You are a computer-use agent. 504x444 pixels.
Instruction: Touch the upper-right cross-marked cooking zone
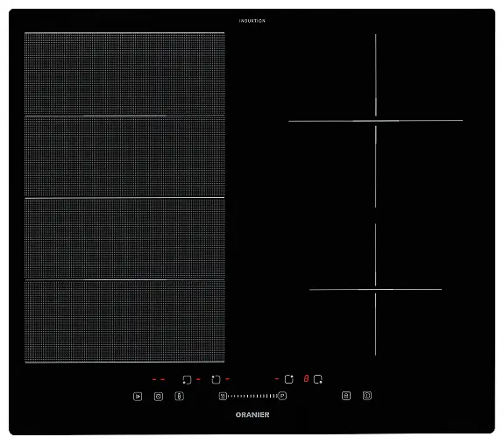[x=375, y=121]
